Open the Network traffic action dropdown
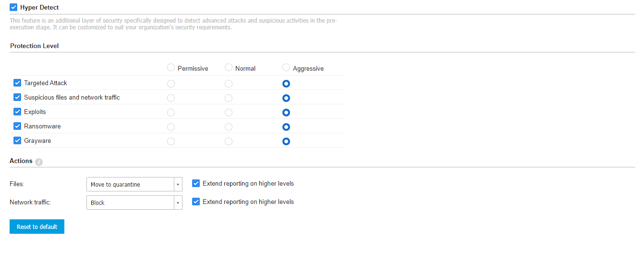 click(130, 202)
